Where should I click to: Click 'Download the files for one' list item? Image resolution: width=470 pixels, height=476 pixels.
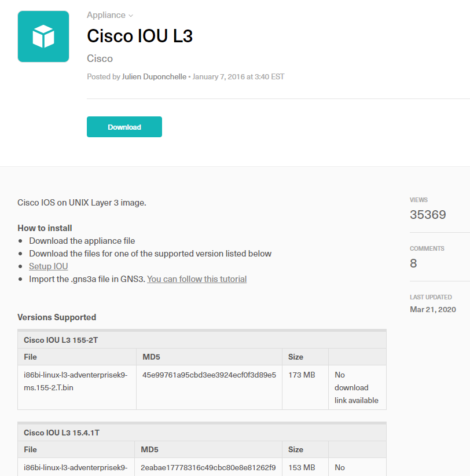tap(150, 254)
